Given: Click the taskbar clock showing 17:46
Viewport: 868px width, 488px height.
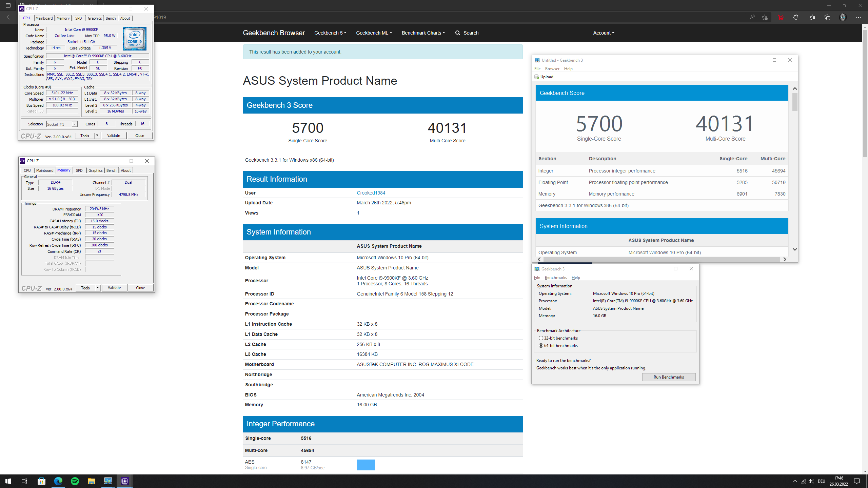Looking at the screenshot, I should tap(839, 481).
